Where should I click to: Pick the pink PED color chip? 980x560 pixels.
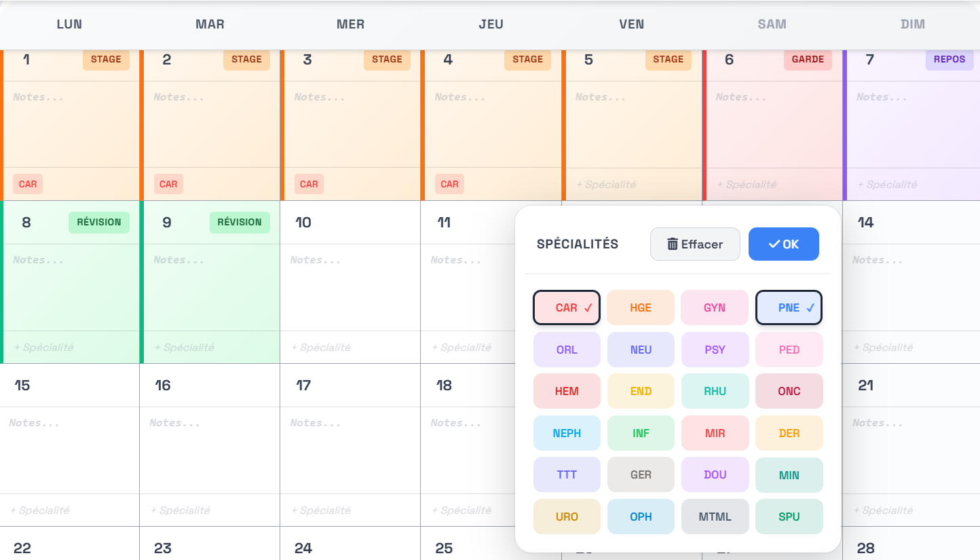point(789,349)
